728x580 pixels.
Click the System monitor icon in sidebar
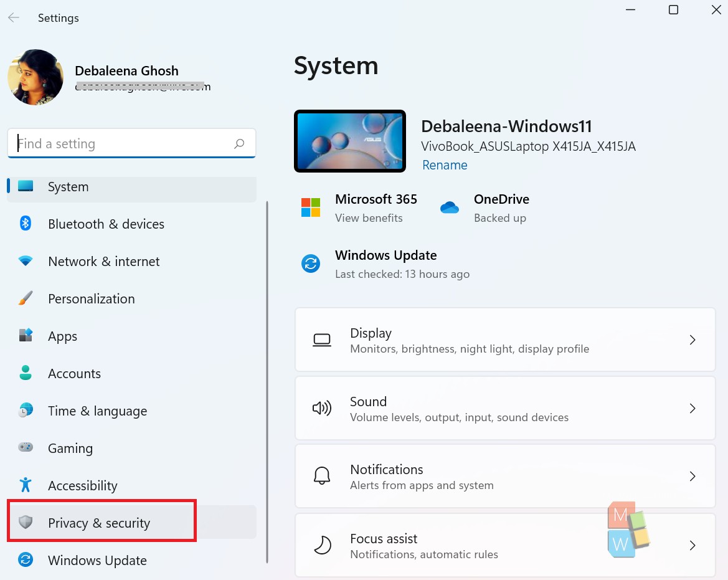tap(26, 186)
